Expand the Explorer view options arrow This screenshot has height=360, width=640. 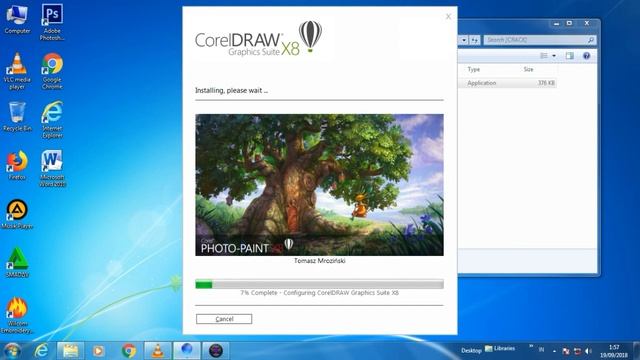pos(554,56)
